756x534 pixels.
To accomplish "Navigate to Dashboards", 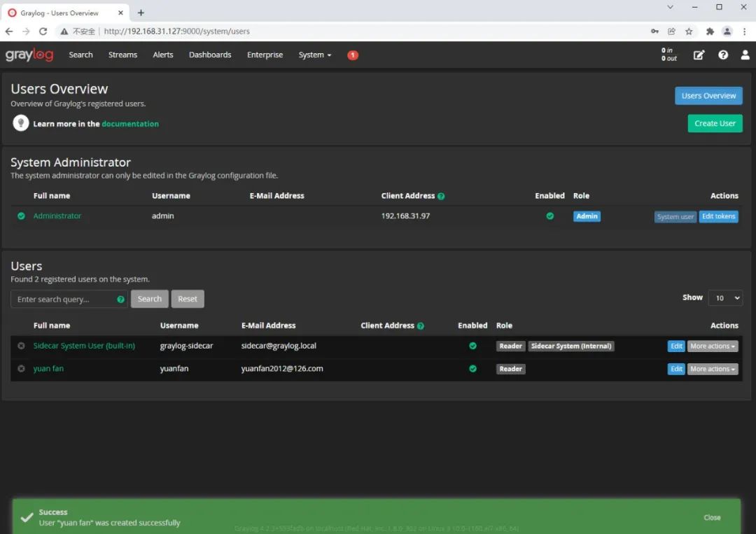I will click(210, 55).
